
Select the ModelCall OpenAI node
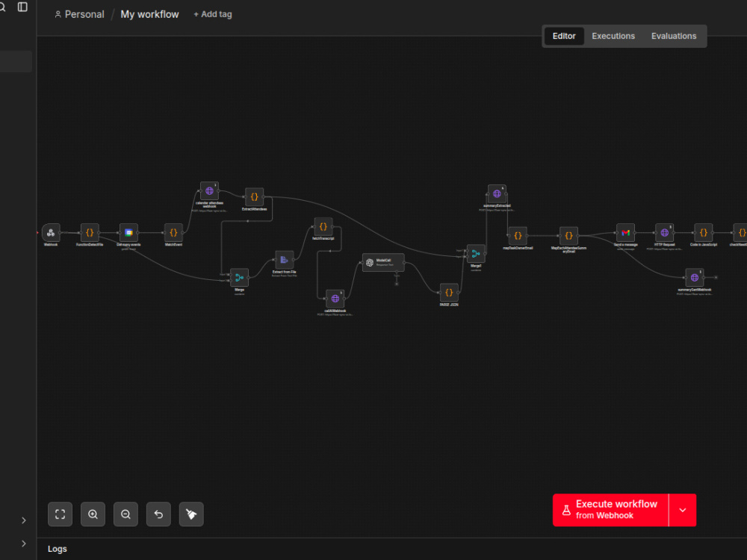(x=383, y=262)
